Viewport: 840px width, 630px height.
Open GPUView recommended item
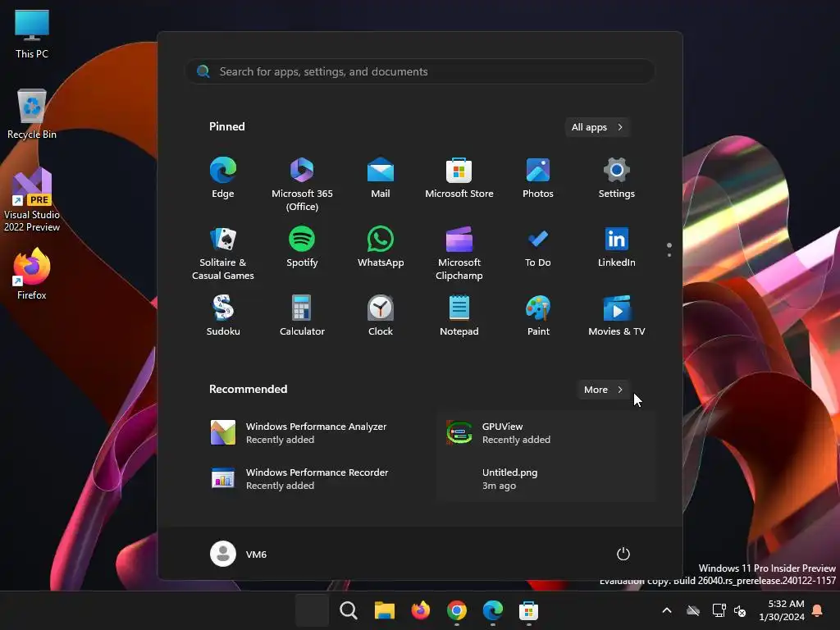[546, 433]
